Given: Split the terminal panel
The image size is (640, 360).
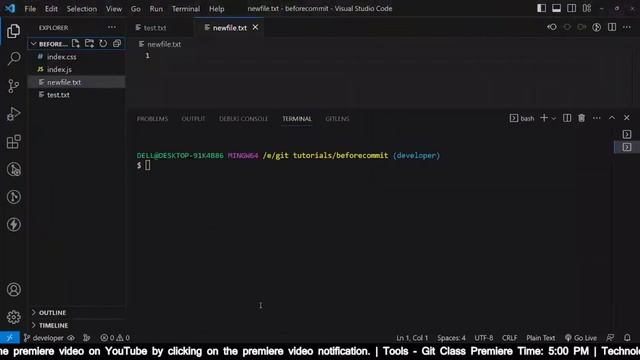Looking at the screenshot, I should pyautogui.click(x=567, y=118).
